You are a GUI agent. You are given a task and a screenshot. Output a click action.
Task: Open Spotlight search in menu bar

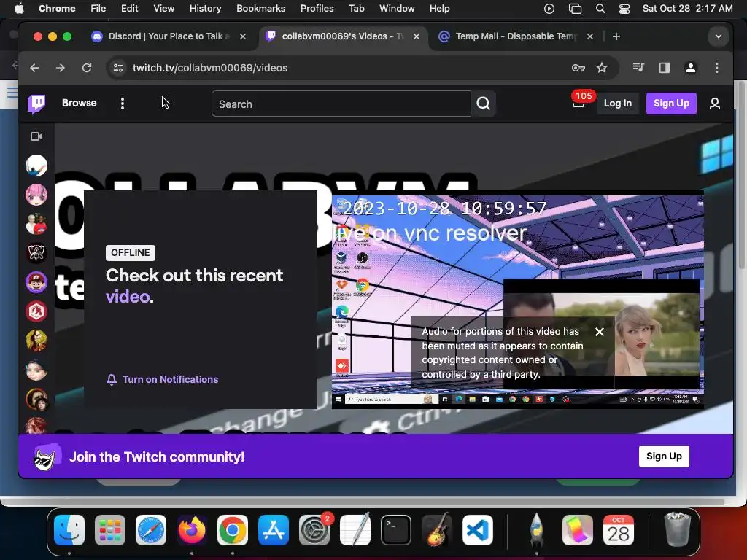click(x=600, y=9)
